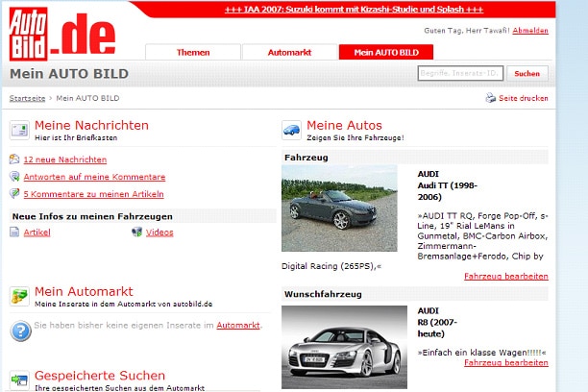Go to Startseite in the breadcrumb

click(27, 98)
